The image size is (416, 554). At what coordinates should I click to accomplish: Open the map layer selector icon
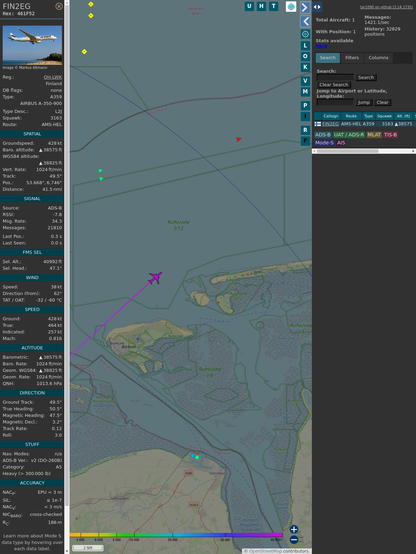pos(291,6)
